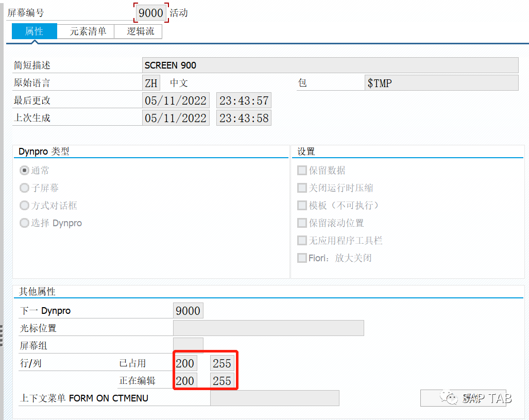The image size is (529, 420).
Task: Click the 原始语言 field ZH
Action: coord(151,83)
